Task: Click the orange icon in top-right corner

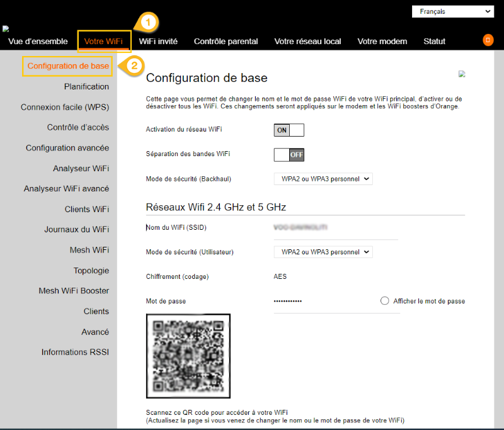Action: point(488,40)
